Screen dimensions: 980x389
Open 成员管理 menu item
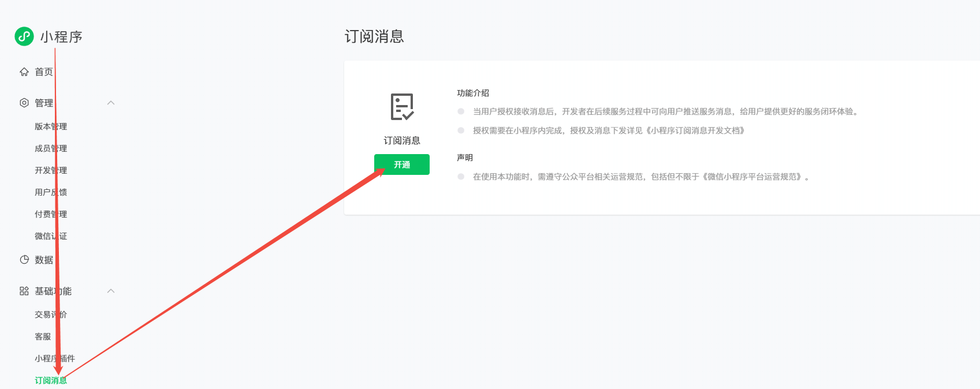[x=50, y=148]
